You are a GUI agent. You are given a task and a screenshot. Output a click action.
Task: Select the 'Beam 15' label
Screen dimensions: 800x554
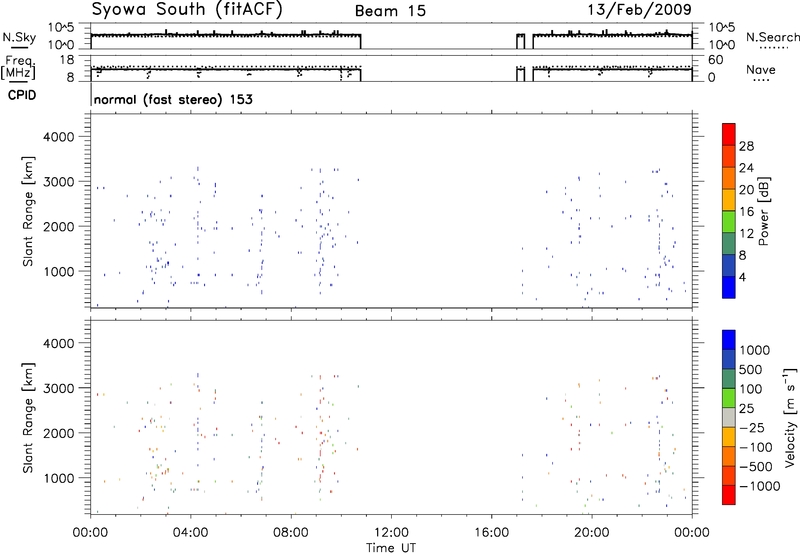coord(390,11)
